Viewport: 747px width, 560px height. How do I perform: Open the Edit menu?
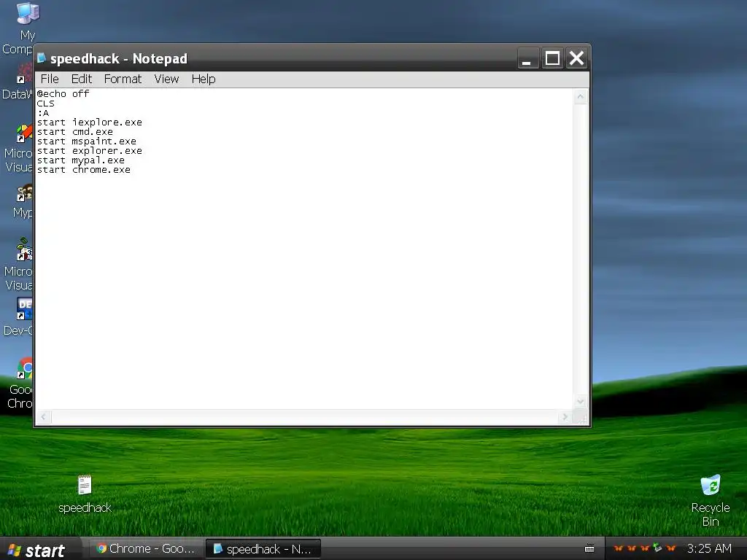[82, 79]
